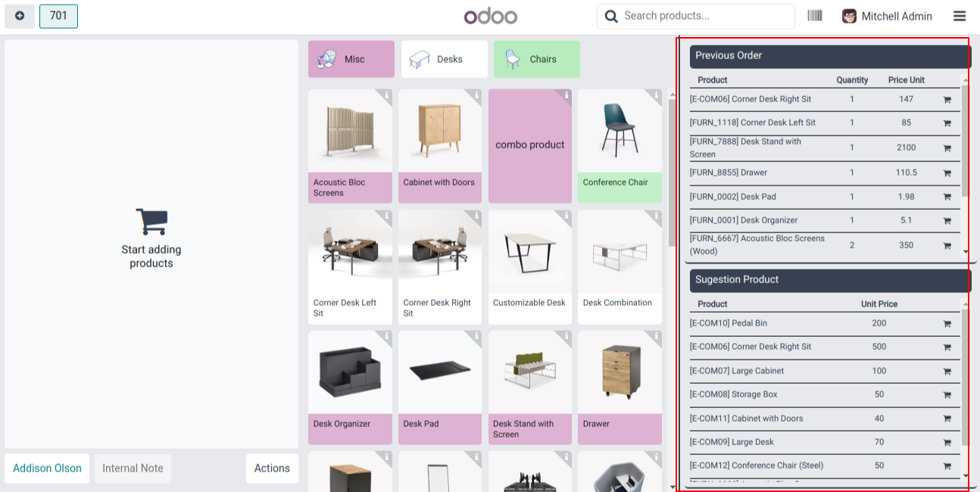
Task: Filter products by Desks category
Action: point(445,59)
